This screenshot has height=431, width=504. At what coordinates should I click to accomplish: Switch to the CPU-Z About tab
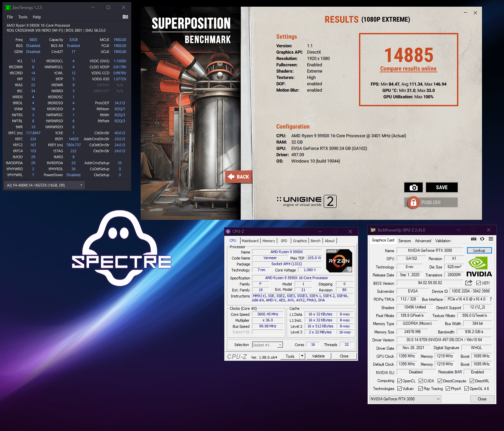pos(330,241)
